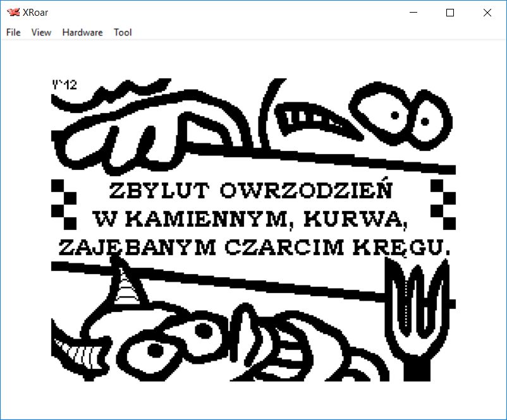
Task: Close the XRoar window
Action: point(487,13)
